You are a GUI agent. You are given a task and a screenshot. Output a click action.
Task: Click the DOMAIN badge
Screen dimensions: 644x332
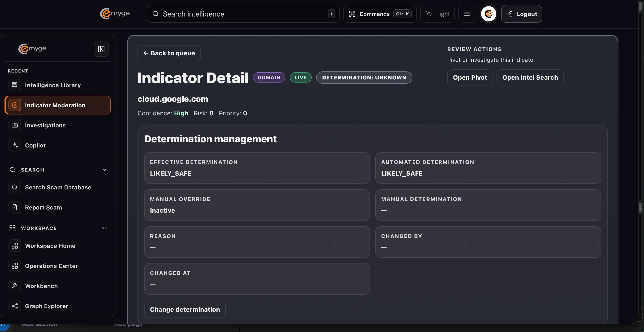pyautogui.click(x=269, y=77)
